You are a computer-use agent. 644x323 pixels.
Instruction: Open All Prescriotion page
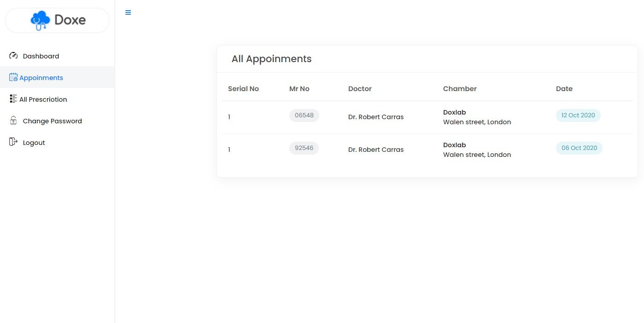(x=43, y=99)
